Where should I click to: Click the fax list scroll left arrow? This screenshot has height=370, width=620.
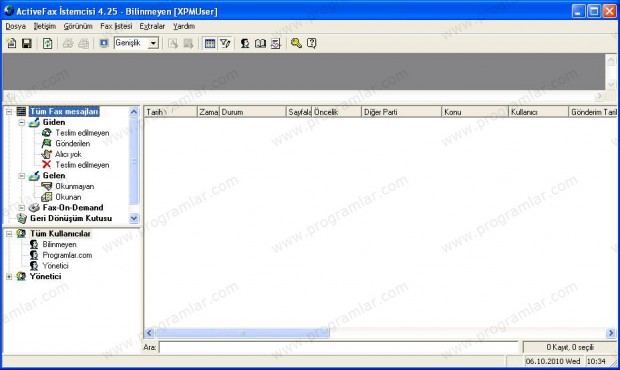[149, 333]
